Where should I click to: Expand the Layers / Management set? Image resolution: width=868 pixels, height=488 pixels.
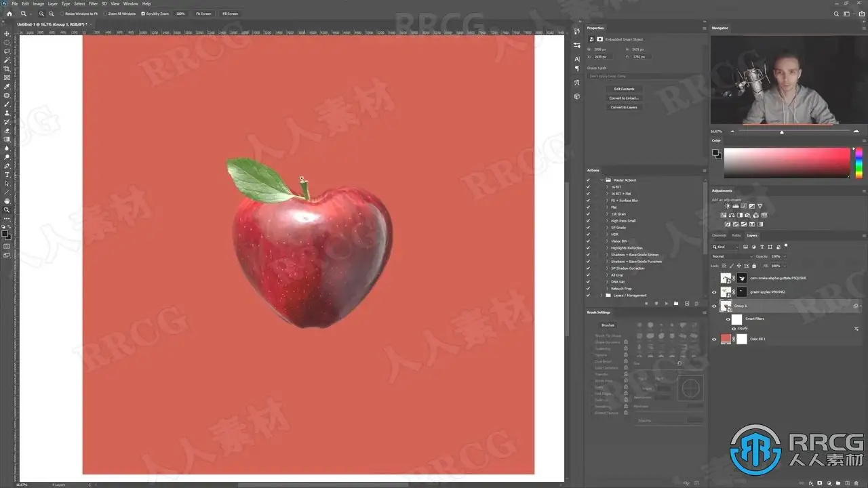(x=601, y=296)
